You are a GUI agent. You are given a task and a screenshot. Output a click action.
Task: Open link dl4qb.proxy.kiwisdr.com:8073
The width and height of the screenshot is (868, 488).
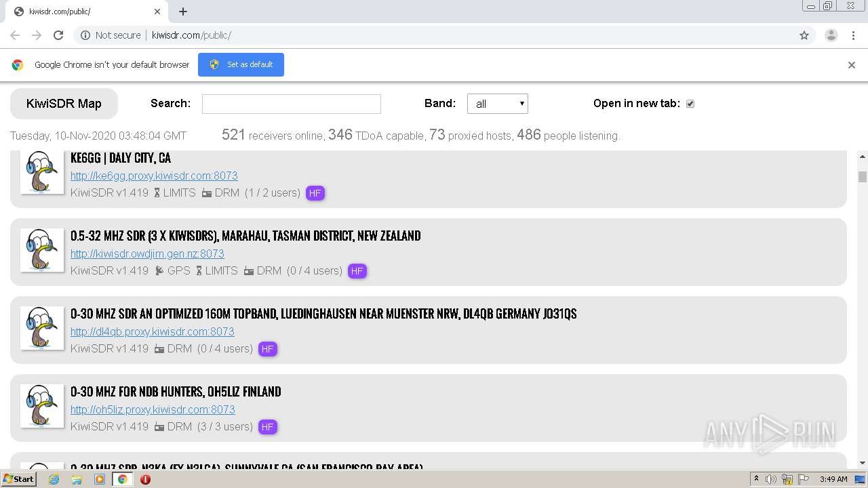point(153,331)
